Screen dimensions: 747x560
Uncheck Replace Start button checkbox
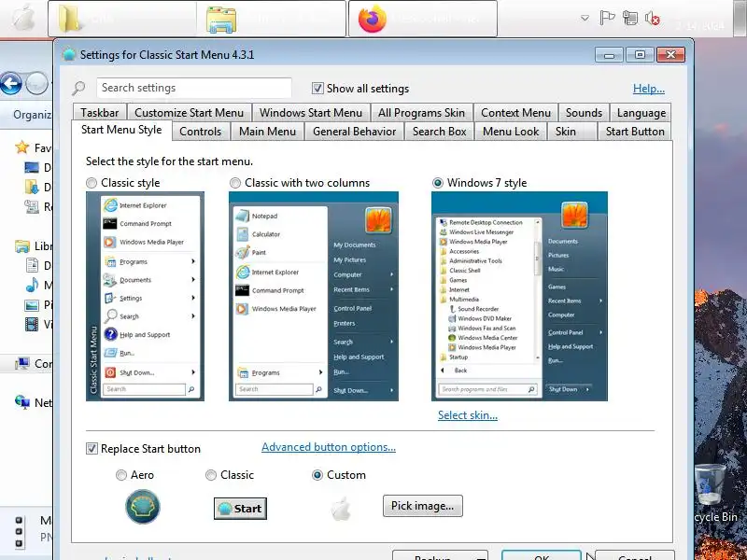click(x=92, y=449)
